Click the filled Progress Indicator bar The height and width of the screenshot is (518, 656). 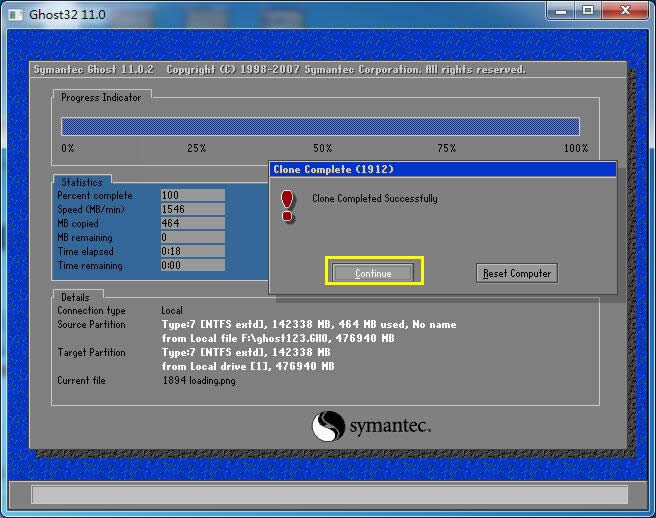tap(320, 126)
